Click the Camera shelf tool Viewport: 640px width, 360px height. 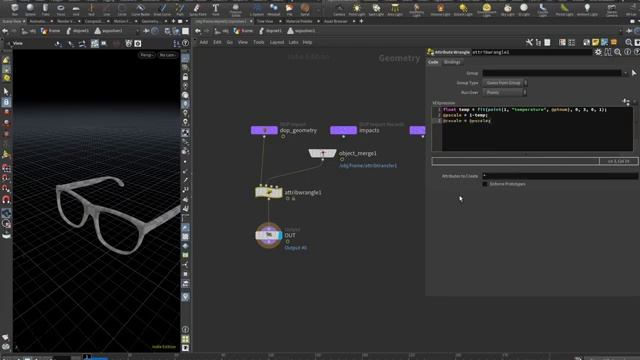[339, 9]
